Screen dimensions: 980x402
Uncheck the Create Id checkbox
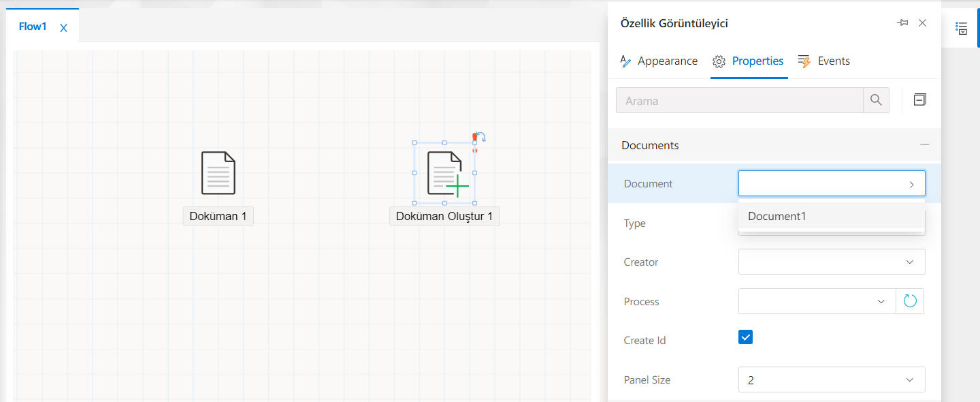point(746,337)
